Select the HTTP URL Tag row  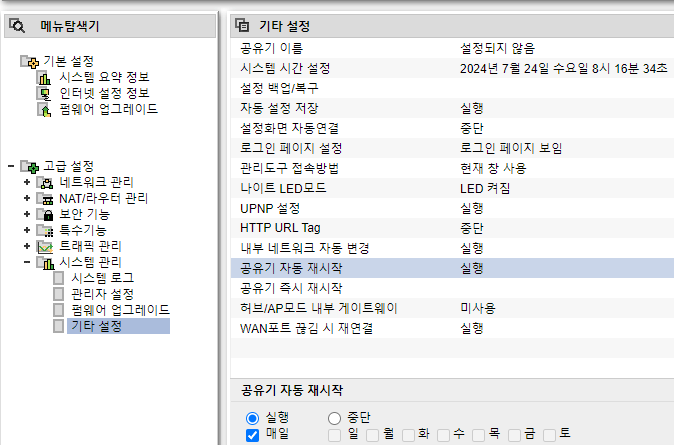pos(452,228)
